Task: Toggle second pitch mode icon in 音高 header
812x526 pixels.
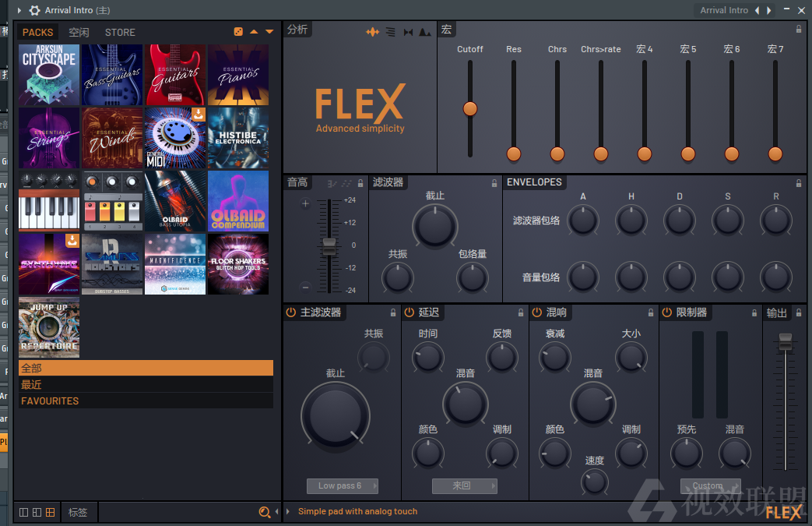Action: coord(346,183)
